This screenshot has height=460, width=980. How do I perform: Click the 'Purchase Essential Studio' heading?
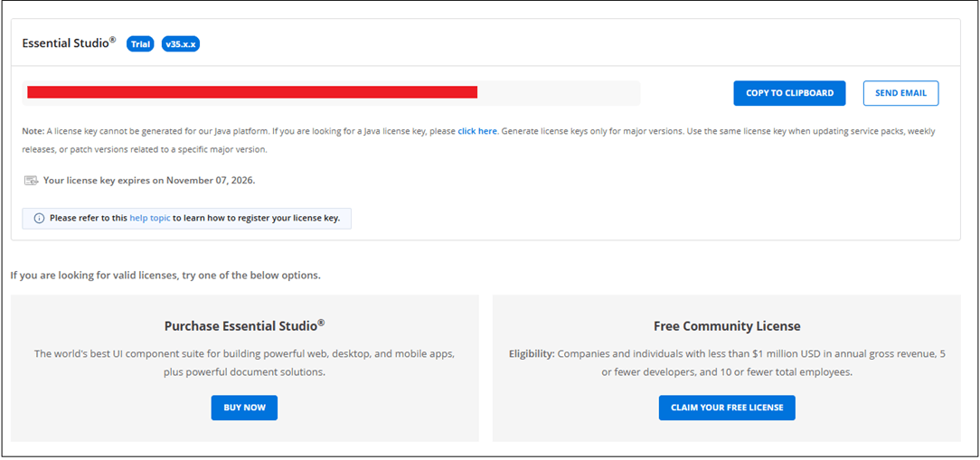click(x=244, y=325)
